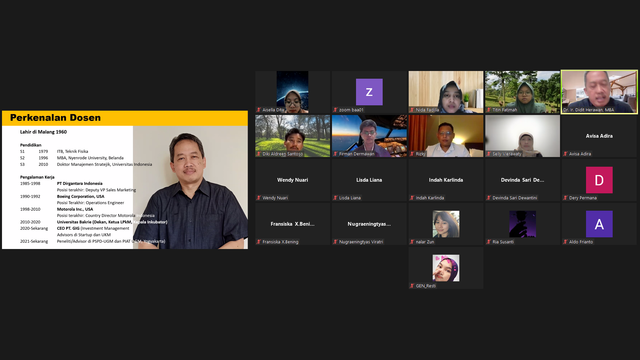Image resolution: width=640 pixels, height=360 pixels.
Task: Click the centered 'Nugraeningtyas...' name
Action: tap(369, 224)
